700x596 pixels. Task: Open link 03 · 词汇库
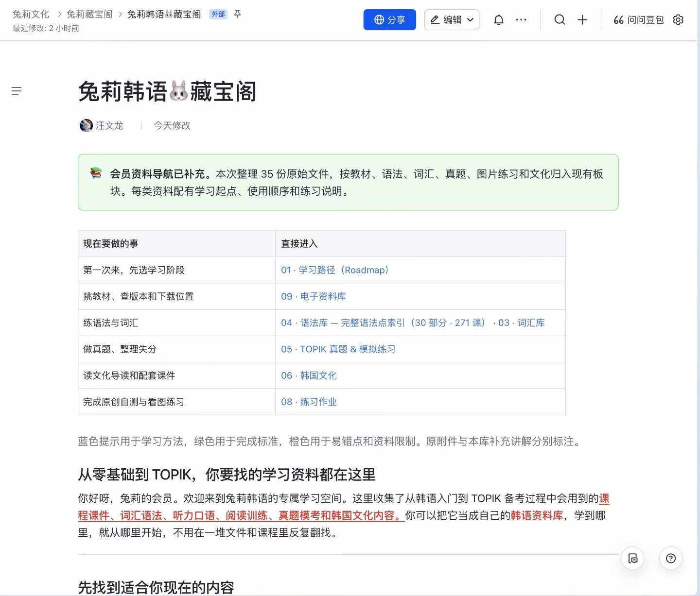pos(522,323)
